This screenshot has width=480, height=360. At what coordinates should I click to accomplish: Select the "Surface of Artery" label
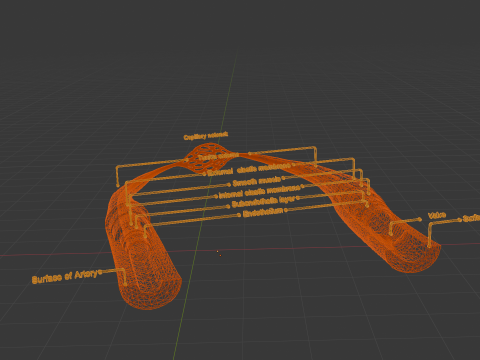coord(65,277)
